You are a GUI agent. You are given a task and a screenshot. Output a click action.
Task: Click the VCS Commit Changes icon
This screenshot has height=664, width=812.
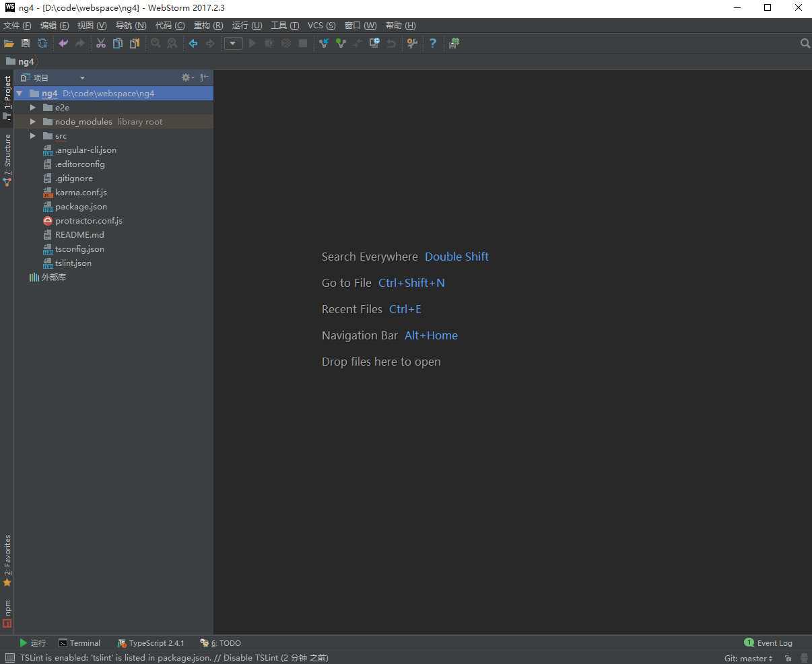click(341, 43)
